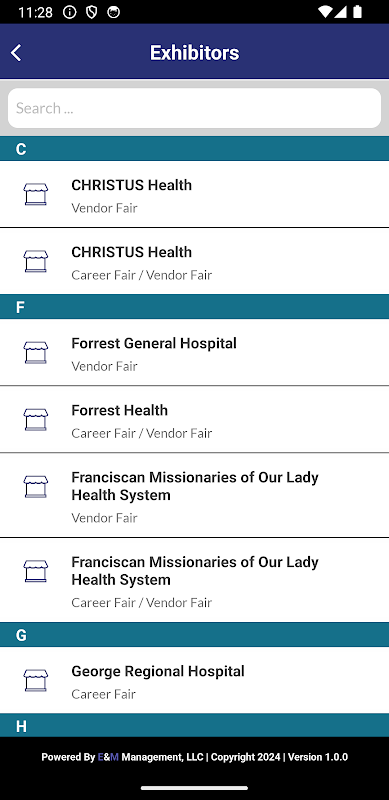Tap booth icon for CHRISTUS Health Career Fair entry
Screen dimensions: 389x800
(x=36, y=261)
